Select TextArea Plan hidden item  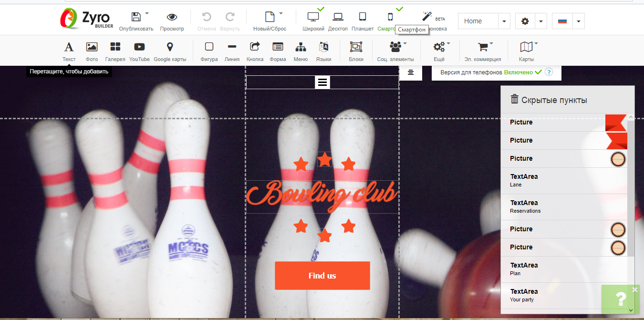tap(564, 269)
